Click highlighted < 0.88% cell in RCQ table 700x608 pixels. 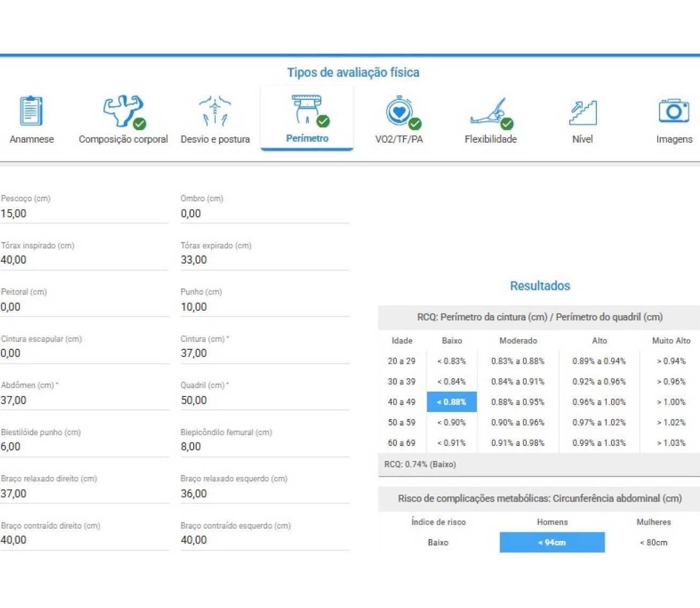coord(452,402)
